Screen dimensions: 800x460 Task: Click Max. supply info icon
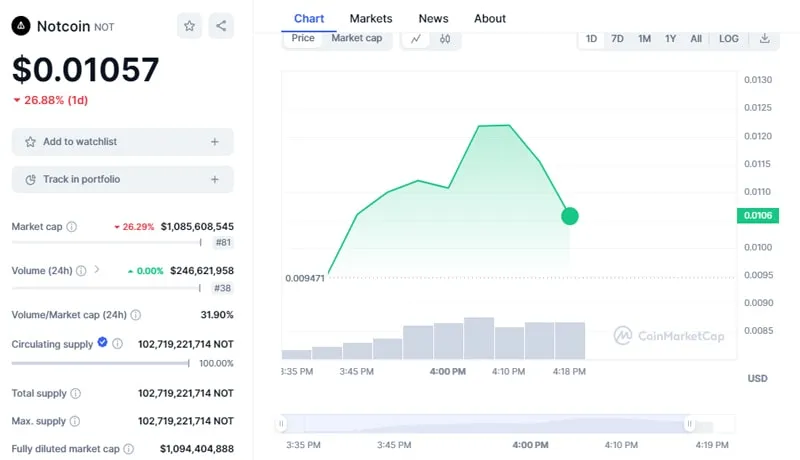point(76,421)
